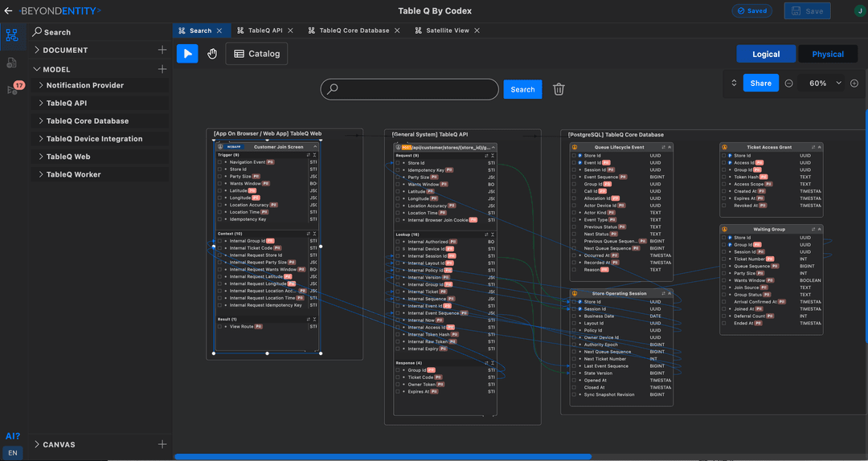The image size is (868, 461).
Task: Check Ticket Number checkbox in Waiting Group
Action: coord(723,259)
